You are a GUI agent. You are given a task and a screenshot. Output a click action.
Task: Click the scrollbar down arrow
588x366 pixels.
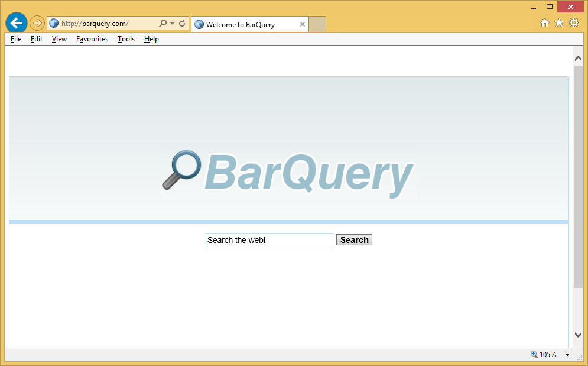click(578, 335)
